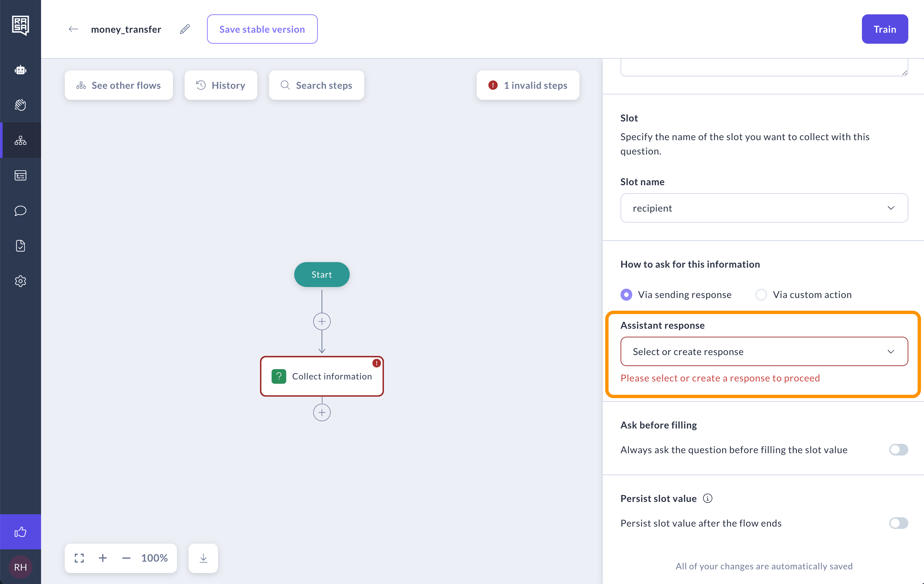Open the assistant robot sidebar icon

pyautogui.click(x=20, y=70)
